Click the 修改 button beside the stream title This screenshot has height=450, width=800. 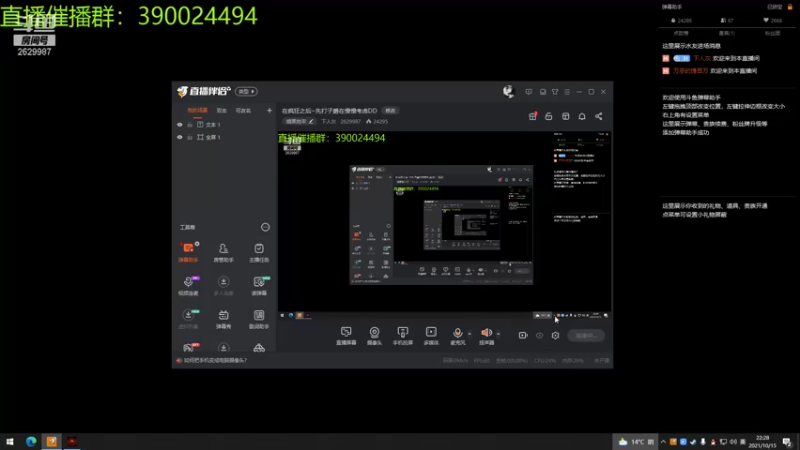(x=390, y=111)
